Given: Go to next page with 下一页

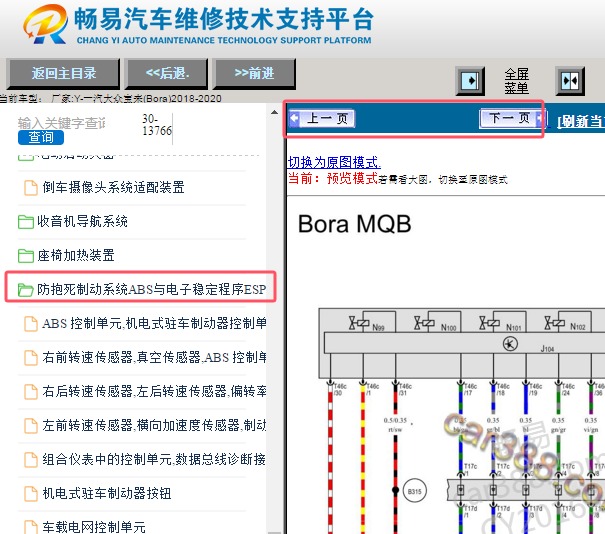Looking at the screenshot, I should tap(513, 118).
